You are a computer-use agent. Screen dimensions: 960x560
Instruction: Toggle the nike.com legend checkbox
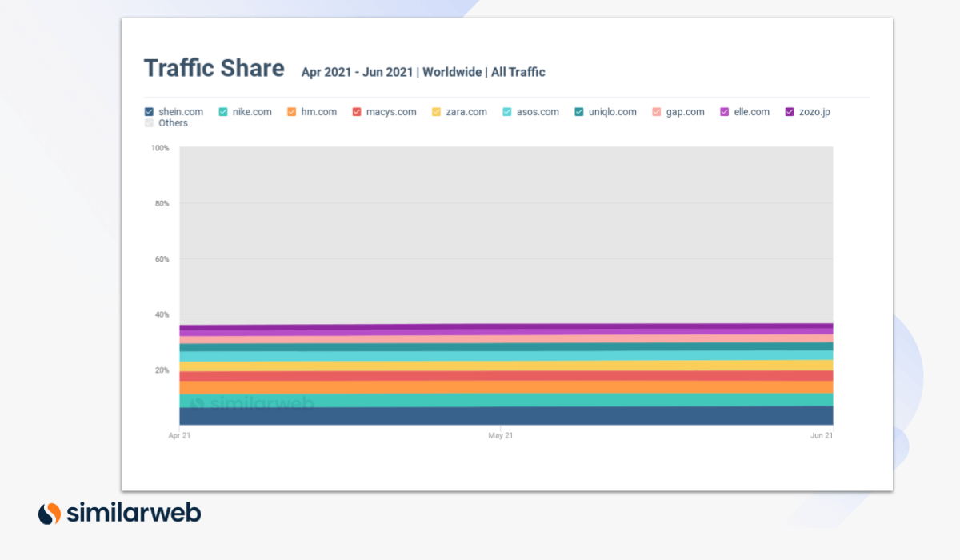(x=223, y=112)
